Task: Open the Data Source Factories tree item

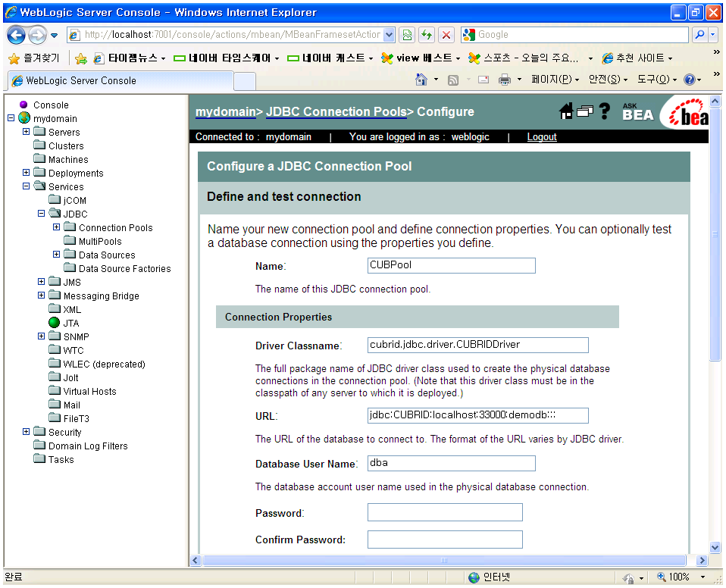Action: click(124, 268)
